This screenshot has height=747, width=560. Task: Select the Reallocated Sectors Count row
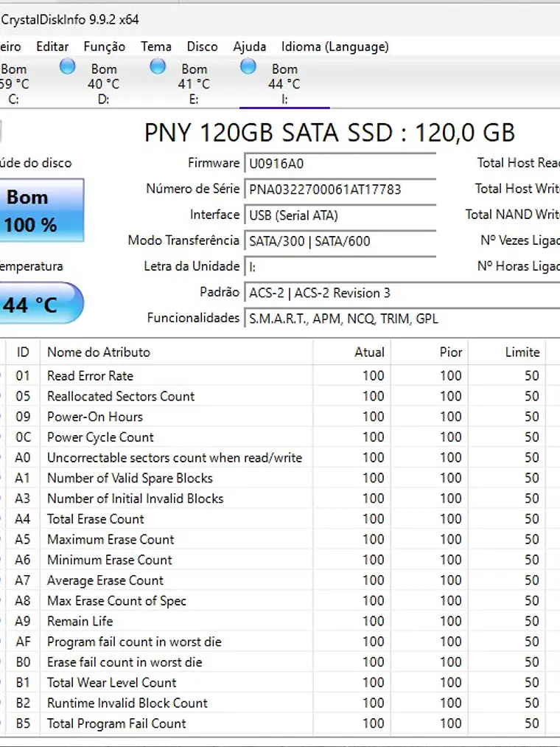(x=280, y=396)
